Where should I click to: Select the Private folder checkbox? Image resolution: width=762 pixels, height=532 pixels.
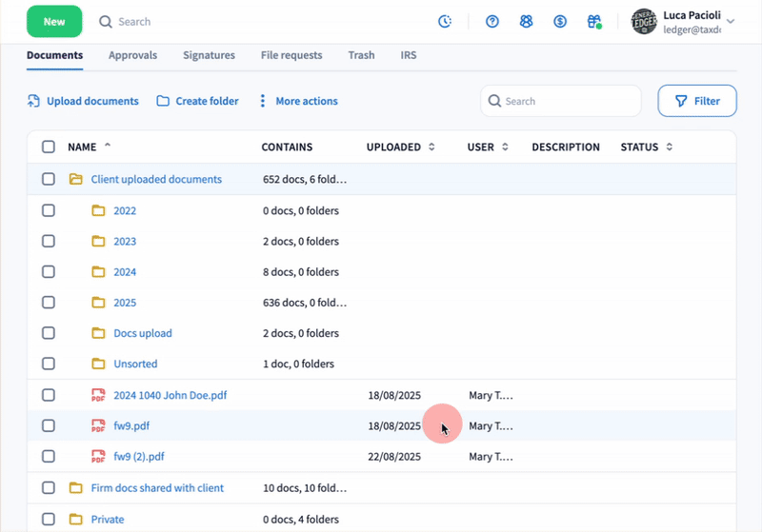pos(49,520)
